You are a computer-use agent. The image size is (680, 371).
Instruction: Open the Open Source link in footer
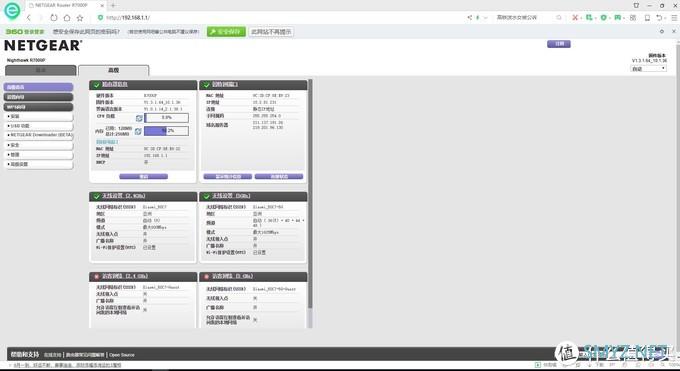(122, 355)
